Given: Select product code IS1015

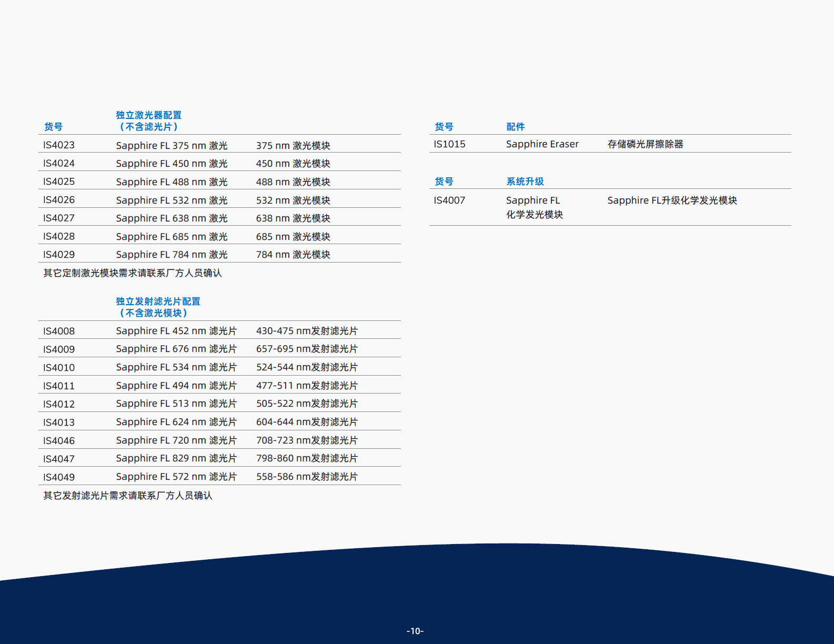Looking at the screenshot, I should pyautogui.click(x=449, y=144).
